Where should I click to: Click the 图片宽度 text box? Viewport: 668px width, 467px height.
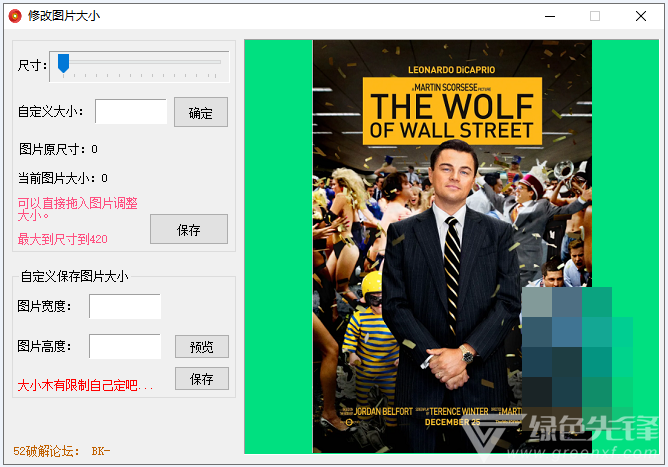124,307
